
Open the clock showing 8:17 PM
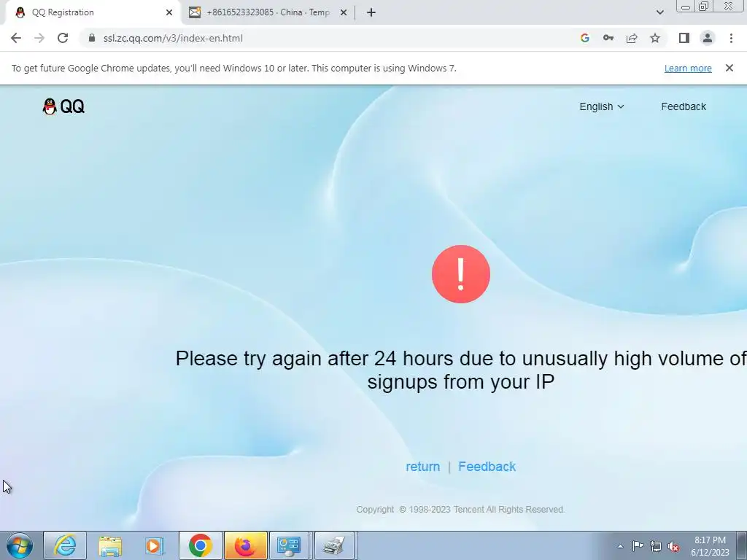click(710, 546)
